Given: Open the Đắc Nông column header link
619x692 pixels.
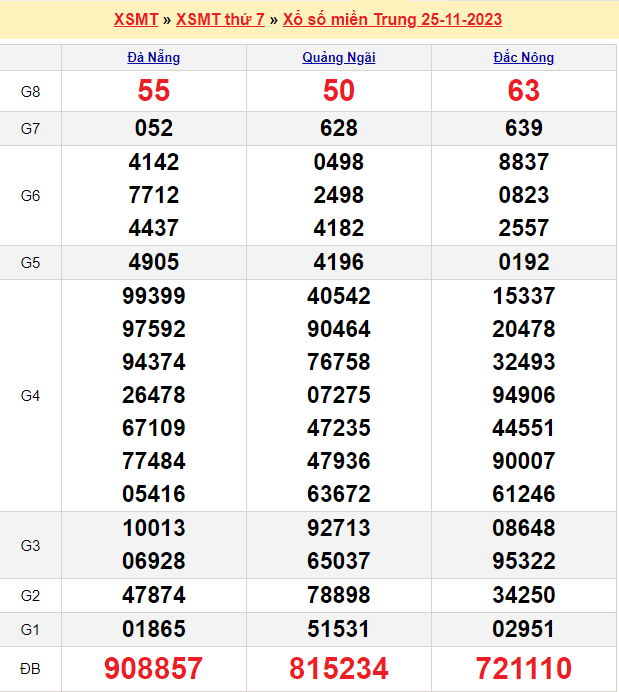Looking at the screenshot, I should (x=524, y=58).
